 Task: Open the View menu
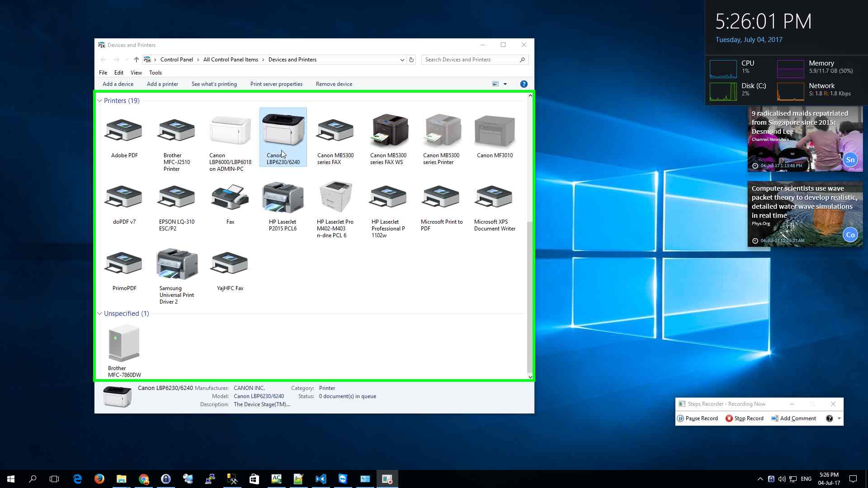136,73
